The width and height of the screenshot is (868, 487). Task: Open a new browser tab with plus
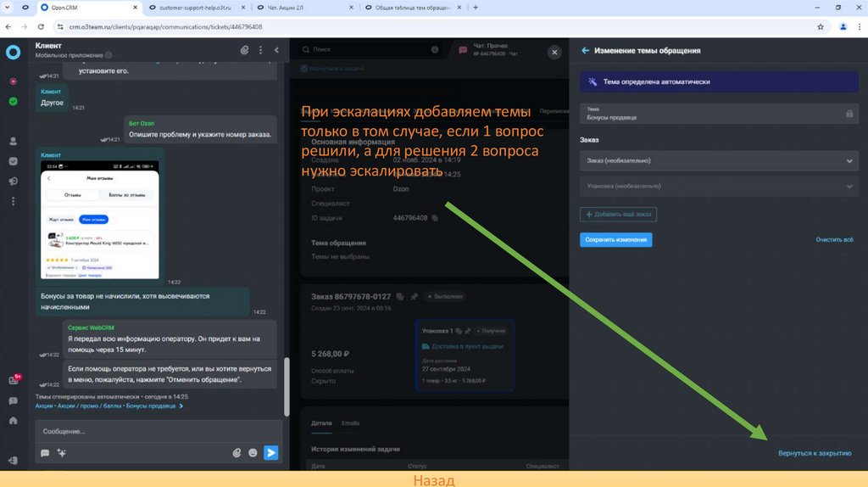pos(476,8)
